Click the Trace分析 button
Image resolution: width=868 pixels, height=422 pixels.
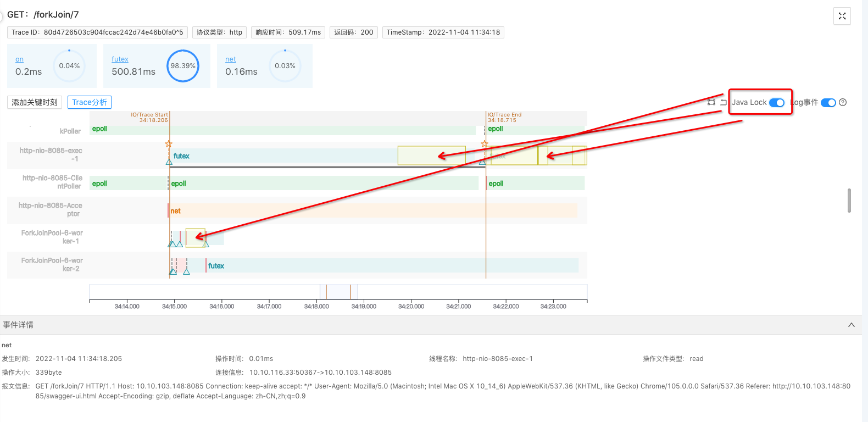[90, 102]
